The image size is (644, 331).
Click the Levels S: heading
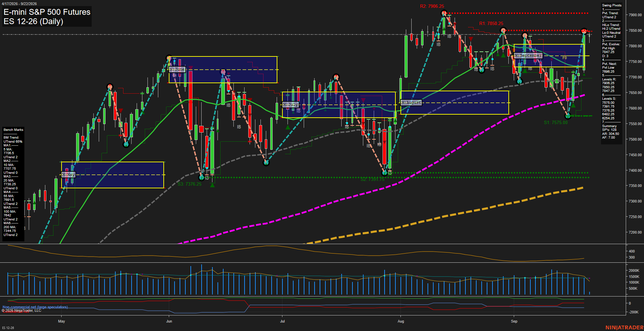[x=609, y=99]
